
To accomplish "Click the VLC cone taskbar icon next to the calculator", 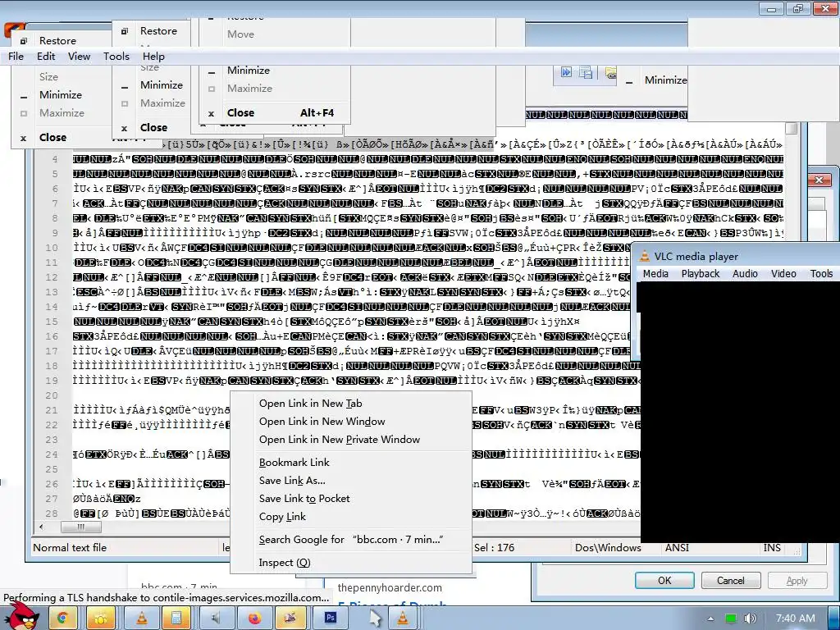I will tap(141, 619).
